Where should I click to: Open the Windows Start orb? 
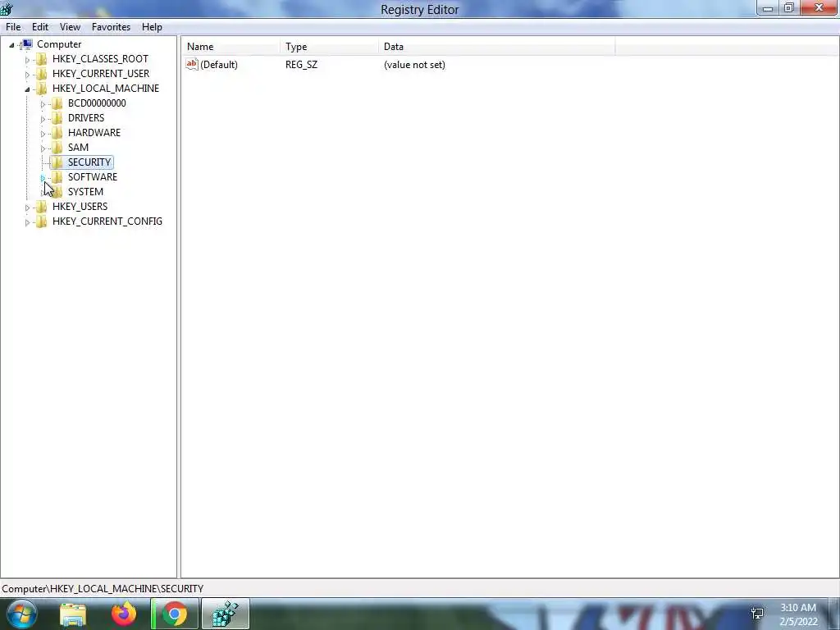coord(21,614)
